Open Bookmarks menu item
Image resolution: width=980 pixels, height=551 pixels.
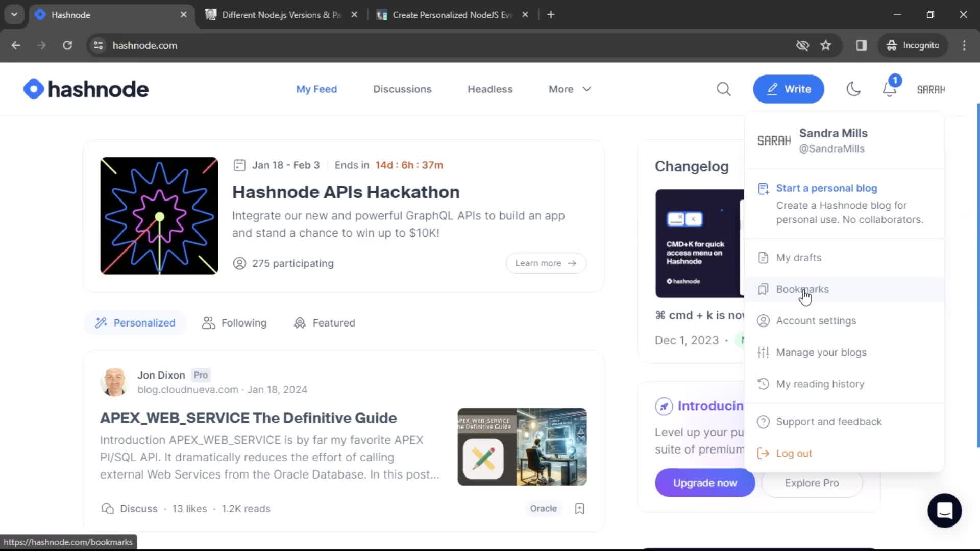pyautogui.click(x=802, y=289)
